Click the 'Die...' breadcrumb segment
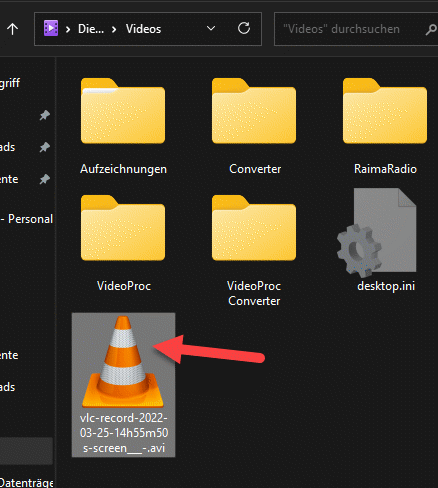This screenshot has height=488, width=438. pos(91,29)
